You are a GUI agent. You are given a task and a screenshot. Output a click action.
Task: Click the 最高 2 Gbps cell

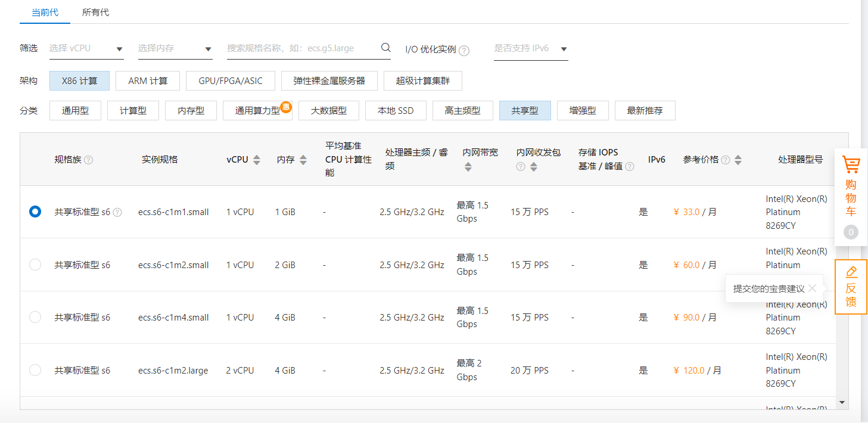point(469,370)
